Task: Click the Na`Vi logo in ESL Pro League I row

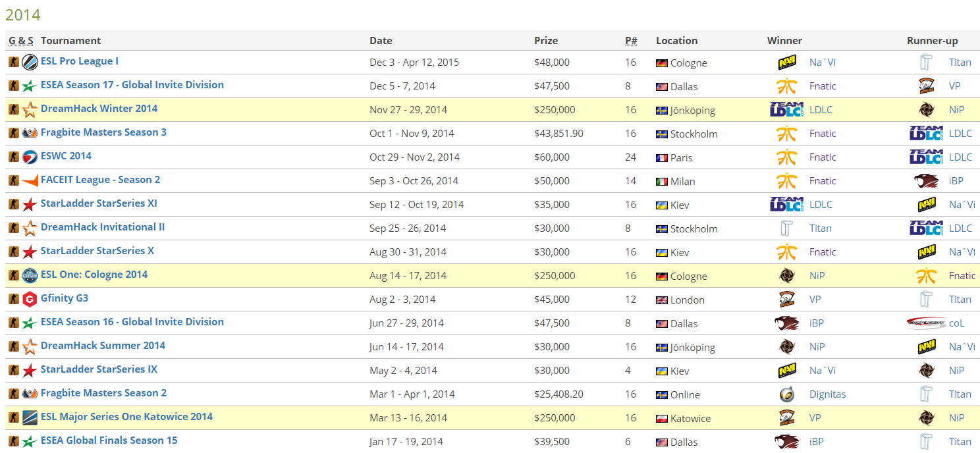Action: click(x=786, y=63)
